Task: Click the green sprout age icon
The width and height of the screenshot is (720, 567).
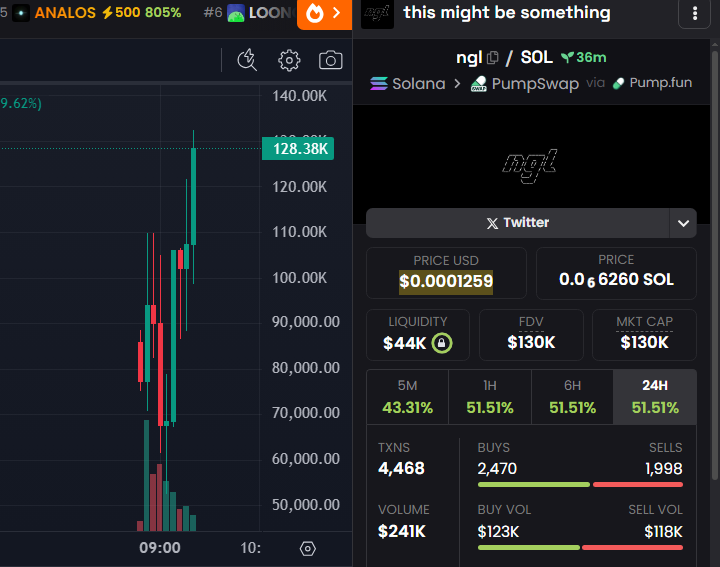Action: click(x=568, y=57)
